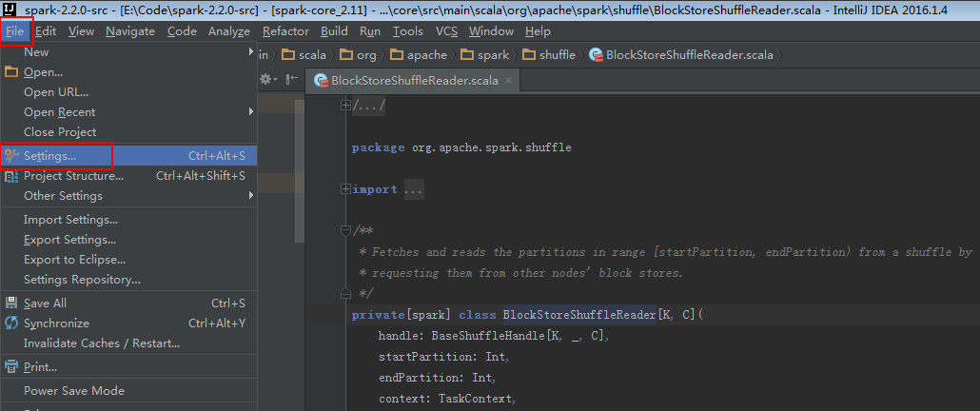Click the spark breadcrumb folder
The width and height of the screenshot is (980, 411).
(x=485, y=55)
